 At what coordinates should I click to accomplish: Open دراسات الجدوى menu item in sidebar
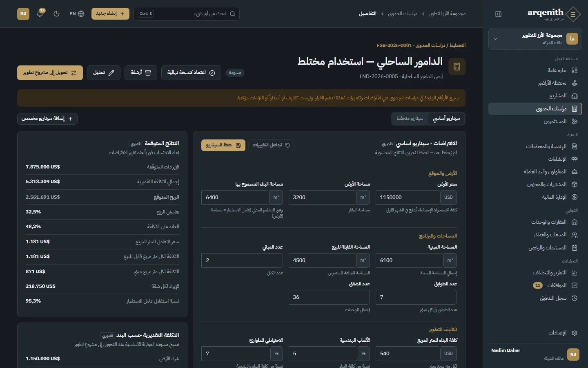point(535,109)
